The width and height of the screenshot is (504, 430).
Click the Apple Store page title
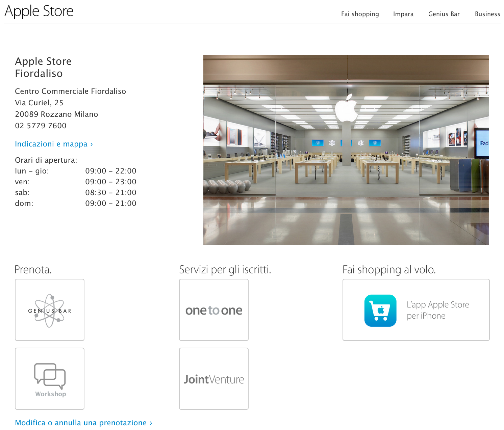coord(39,11)
